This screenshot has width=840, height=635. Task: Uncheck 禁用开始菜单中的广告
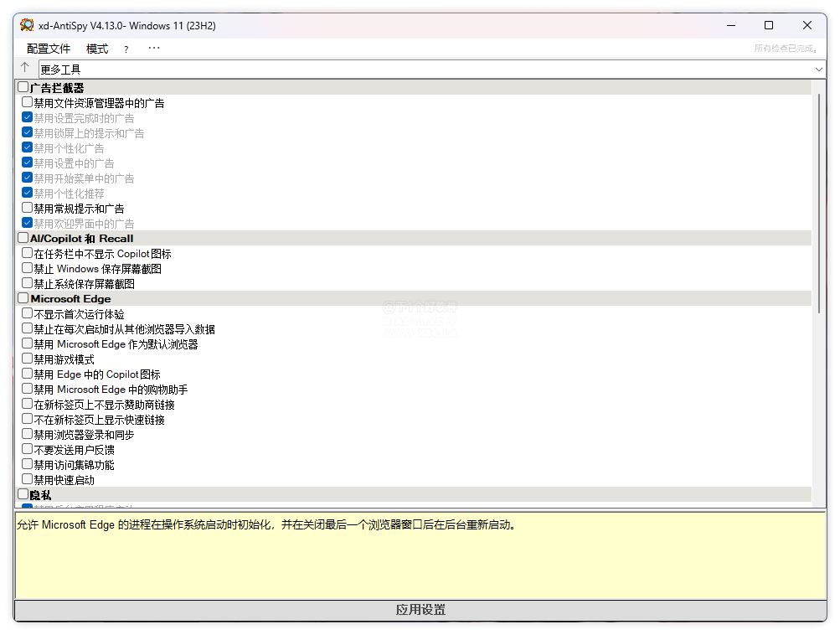pos(28,177)
